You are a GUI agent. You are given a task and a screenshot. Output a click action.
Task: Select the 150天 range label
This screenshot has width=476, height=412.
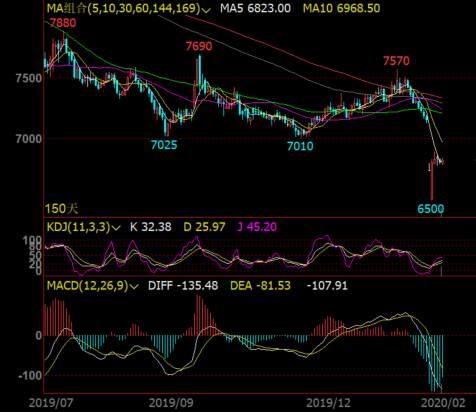(61, 209)
